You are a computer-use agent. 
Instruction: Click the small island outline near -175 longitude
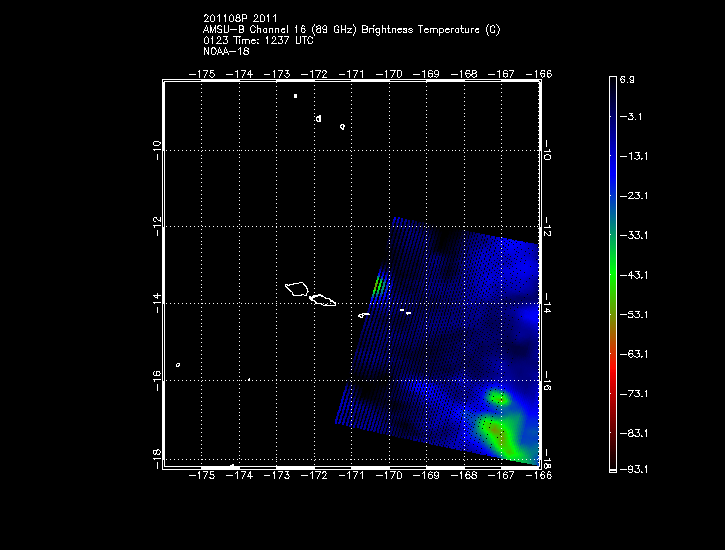177,365
